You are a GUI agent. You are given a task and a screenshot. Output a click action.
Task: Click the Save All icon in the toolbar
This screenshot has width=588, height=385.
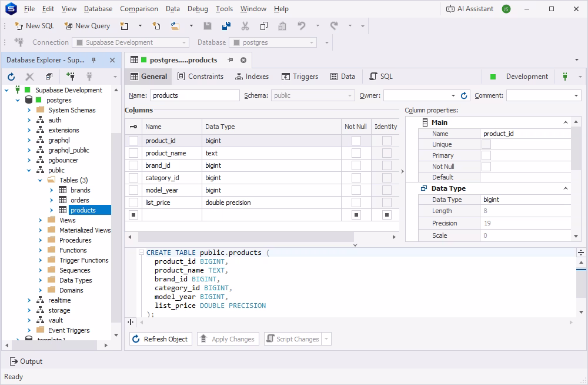click(x=226, y=26)
